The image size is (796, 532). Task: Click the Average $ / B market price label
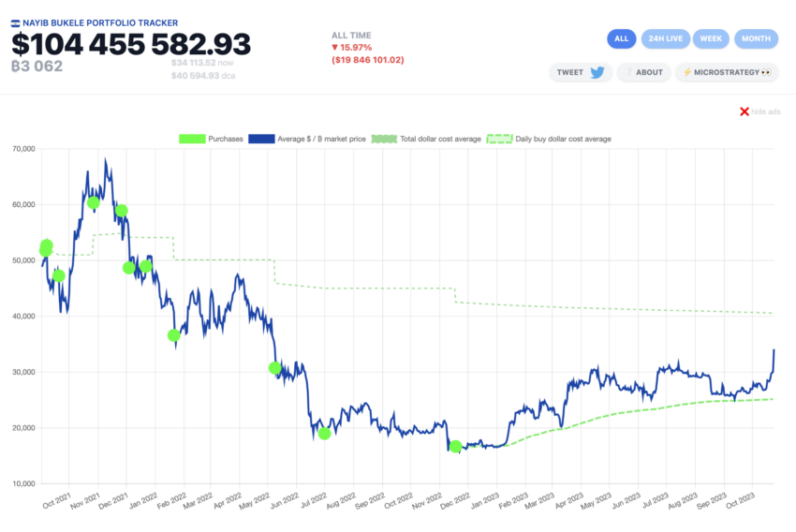click(321, 139)
